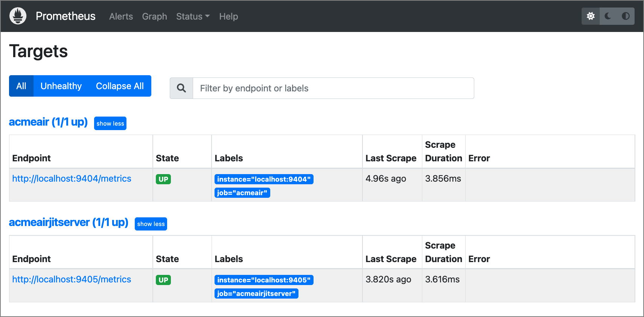Open localhost:9405 metrics endpoint link
The width and height of the screenshot is (644, 317).
pos(72,279)
